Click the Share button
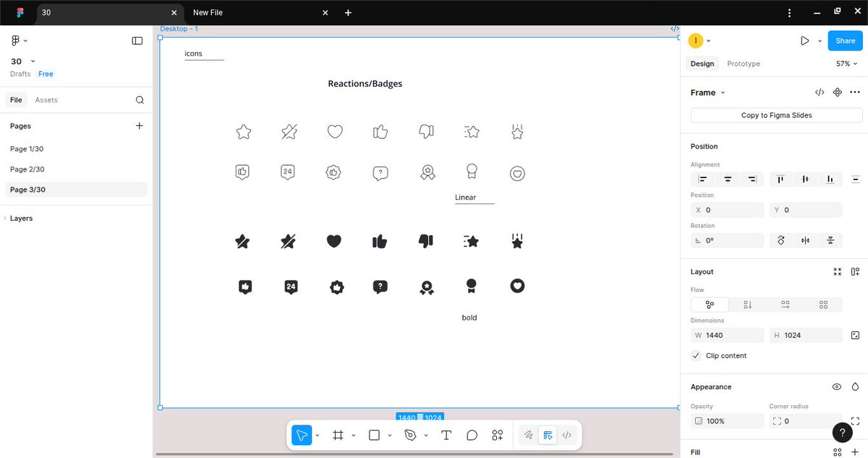Image resolution: width=868 pixels, height=458 pixels. (x=846, y=41)
